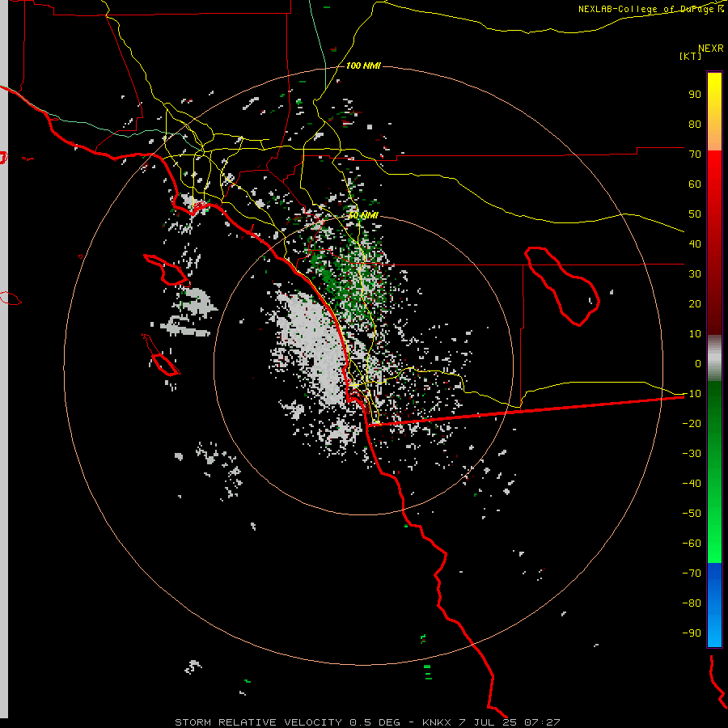Click the 10 knot scale value
Screen dimensions: 728x728
tap(695, 334)
